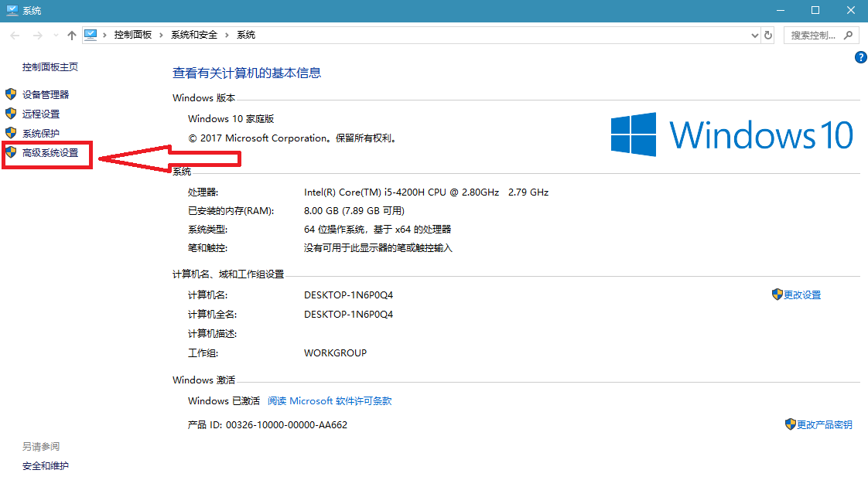Click 更改产品密钥 link
This screenshot has height=487, width=868.
point(824,424)
